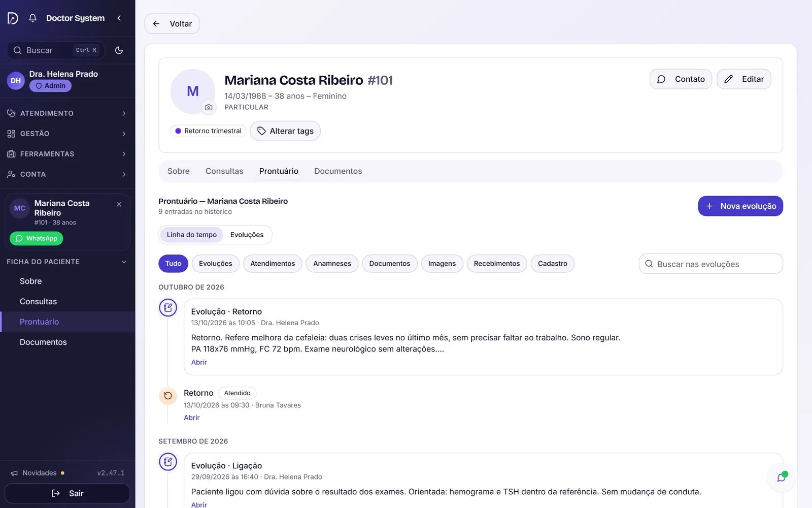Collapse the sidebar with the chevron

tap(119, 18)
